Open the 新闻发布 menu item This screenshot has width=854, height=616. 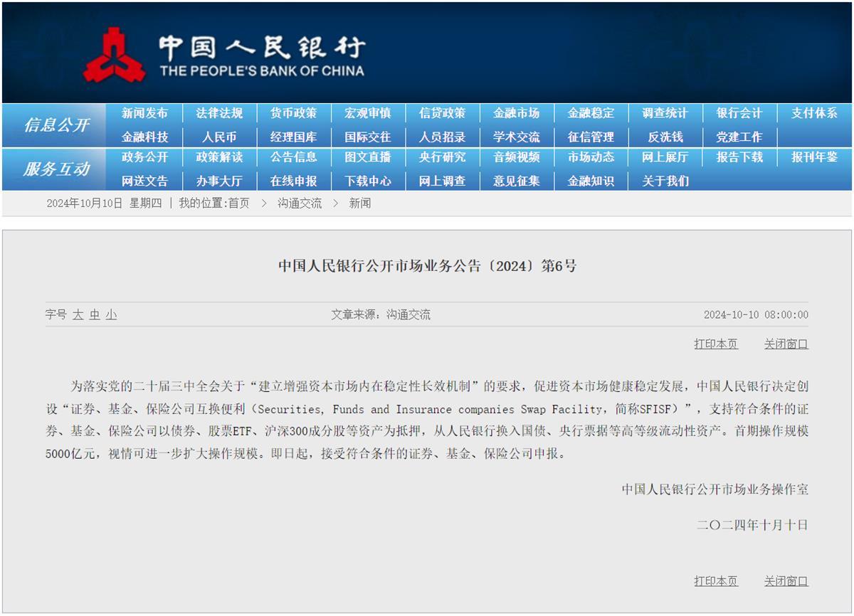click(x=145, y=113)
